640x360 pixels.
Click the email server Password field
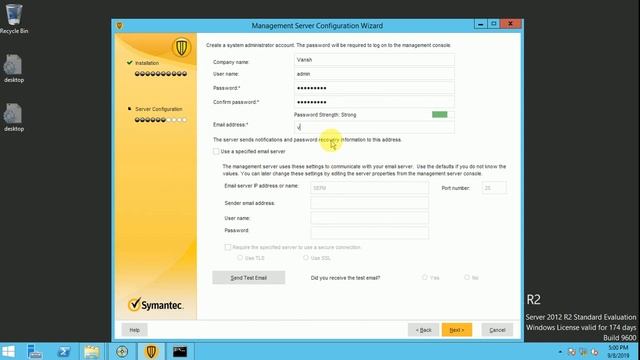click(x=369, y=233)
